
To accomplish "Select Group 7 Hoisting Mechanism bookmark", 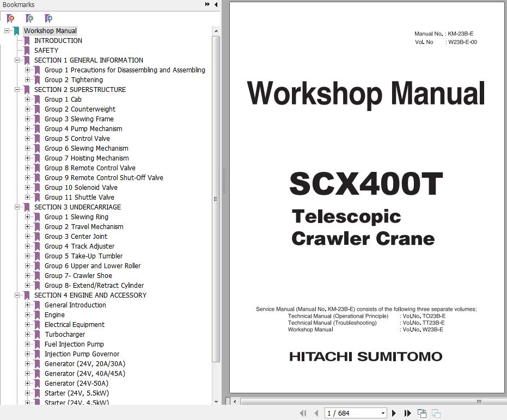I will (x=87, y=158).
